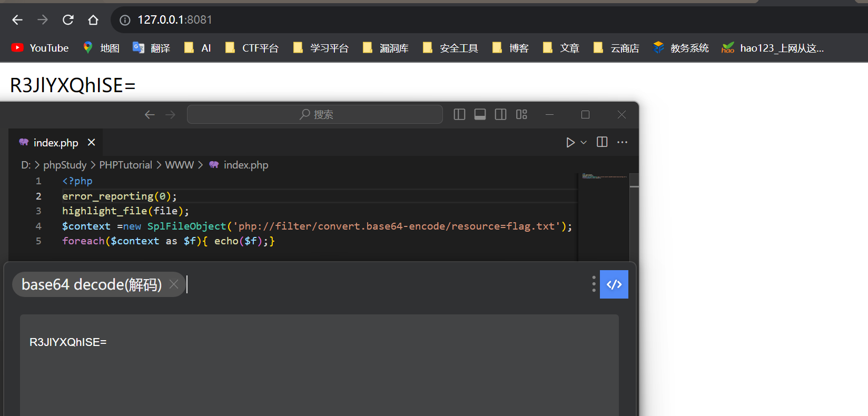This screenshot has width=868, height=416.
Task: Reload the browser page
Action: (68, 20)
